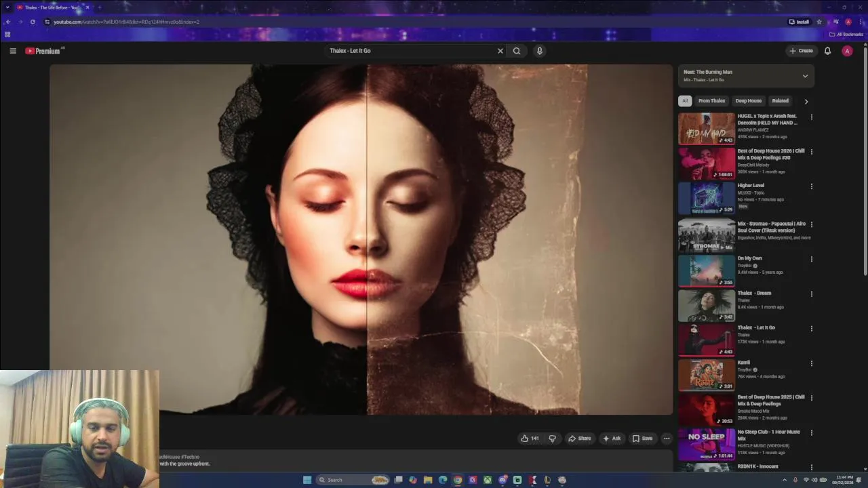Open options for Kamli video

(811, 363)
